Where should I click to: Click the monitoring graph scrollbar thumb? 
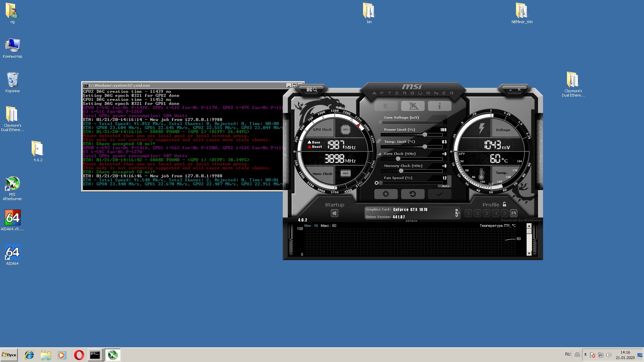point(529,232)
